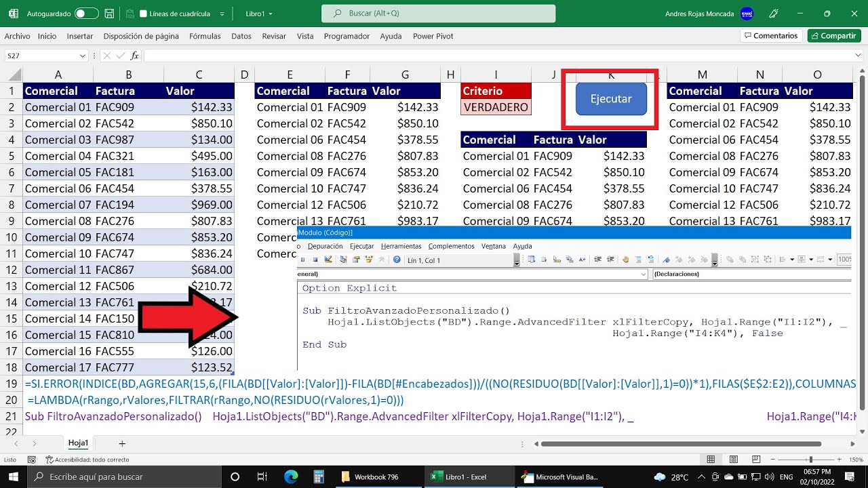Click the Compartir button

(834, 36)
